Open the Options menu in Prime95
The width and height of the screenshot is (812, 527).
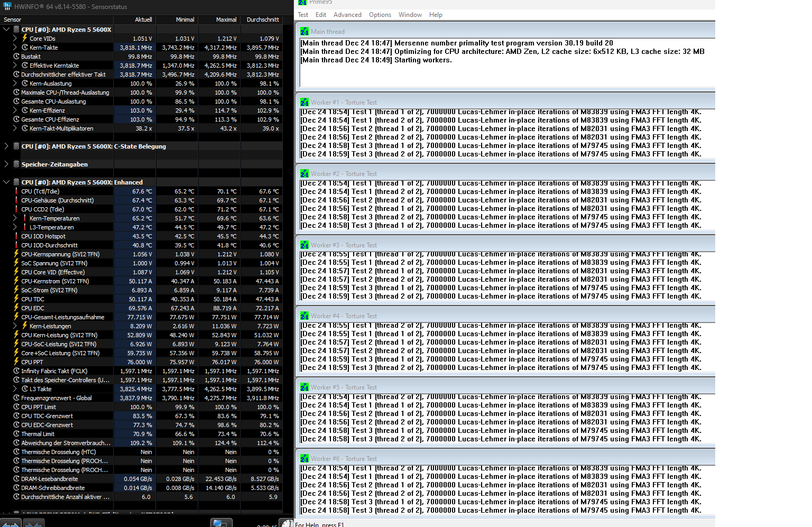380,15
